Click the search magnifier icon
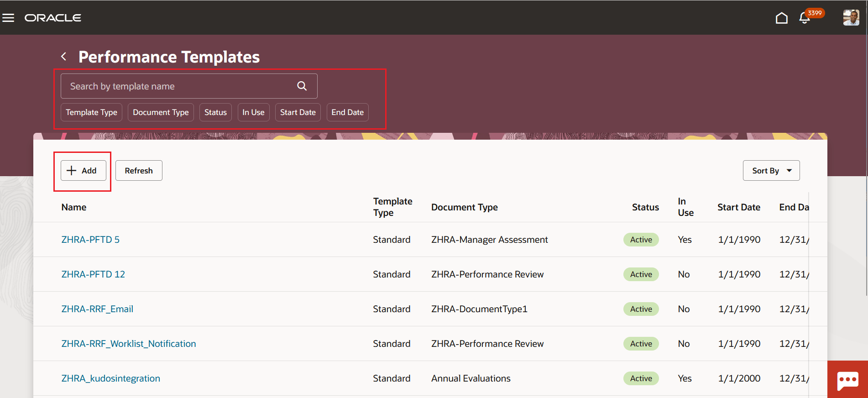The image size is (868, 398). click(x=302, y=86)
